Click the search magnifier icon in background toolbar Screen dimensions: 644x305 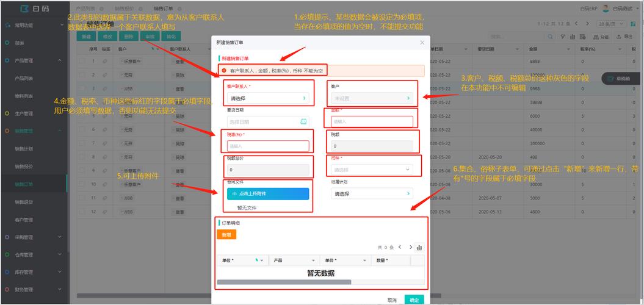tap(551, 37)
